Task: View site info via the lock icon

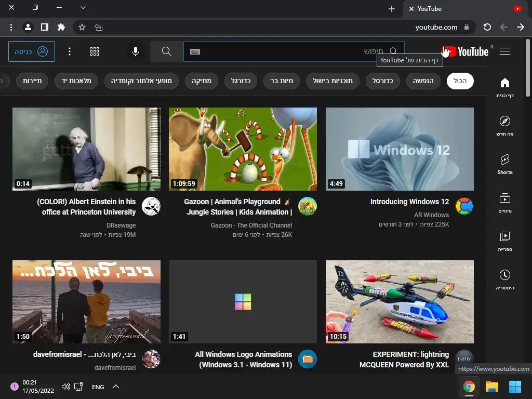Action: [467, 27]
